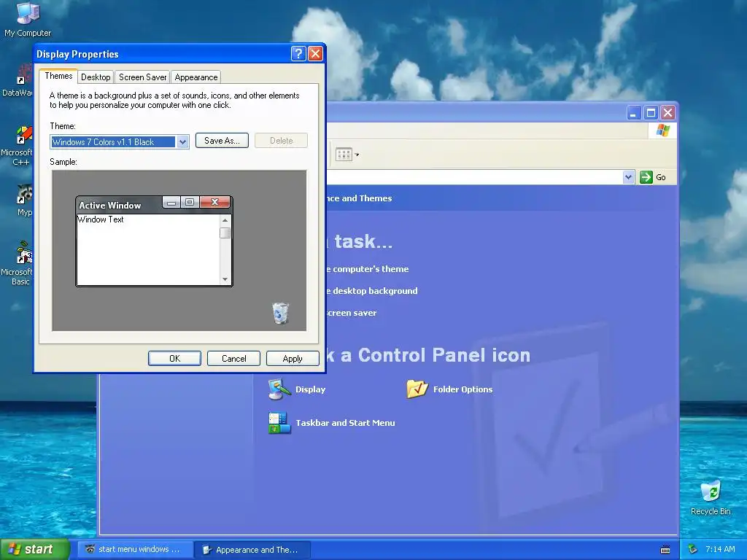Click the help question mark in Display Properties
This screenshot has width=747, height=560.
[x=298, y=53]
